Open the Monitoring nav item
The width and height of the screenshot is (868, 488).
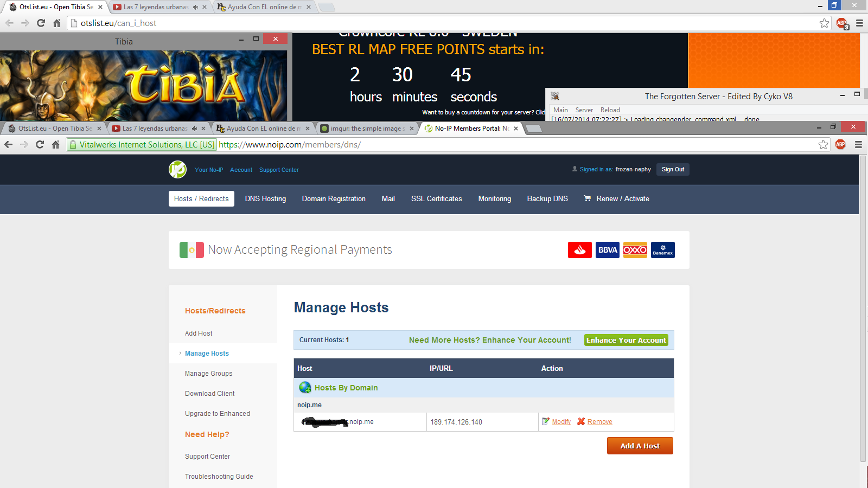495,198
